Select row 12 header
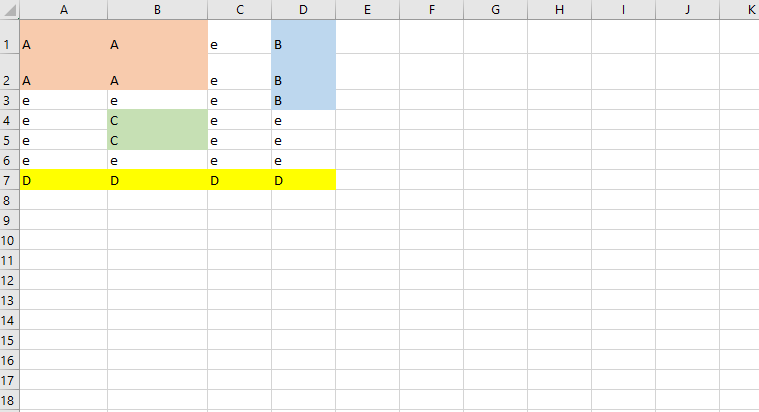This screenshot has height=412, width=759. pyautogui.click(x=10, y=280)
